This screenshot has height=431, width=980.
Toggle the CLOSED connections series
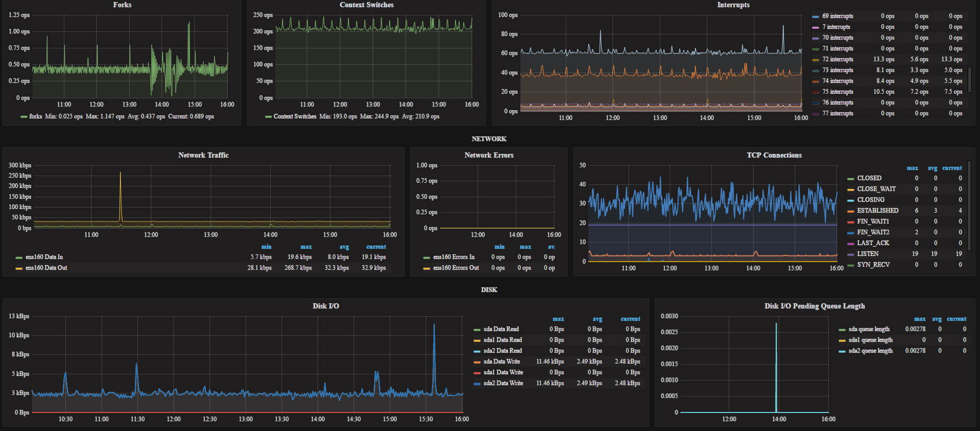869,178
